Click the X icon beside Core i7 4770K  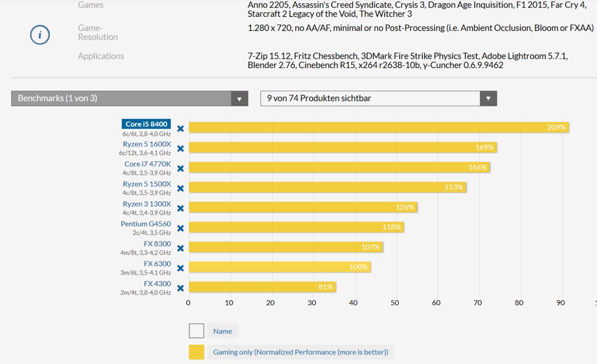pyautogui.click(x=180, y=169)
